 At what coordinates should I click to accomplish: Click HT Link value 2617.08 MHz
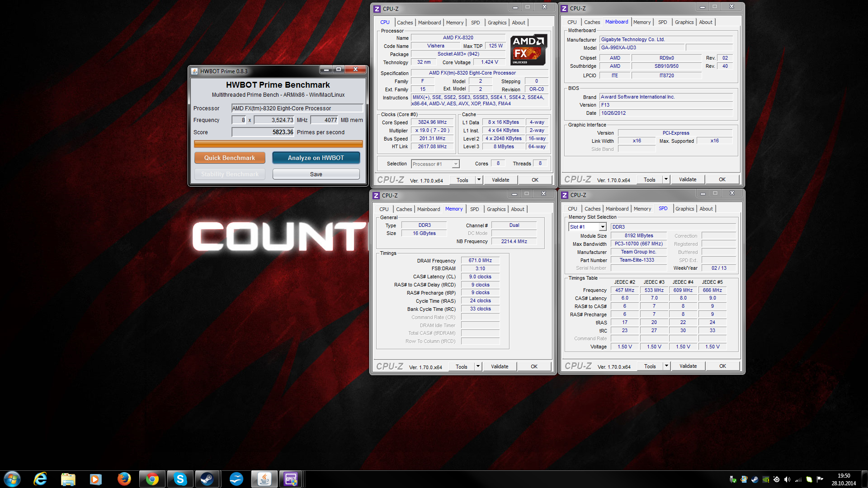(432, 146)
